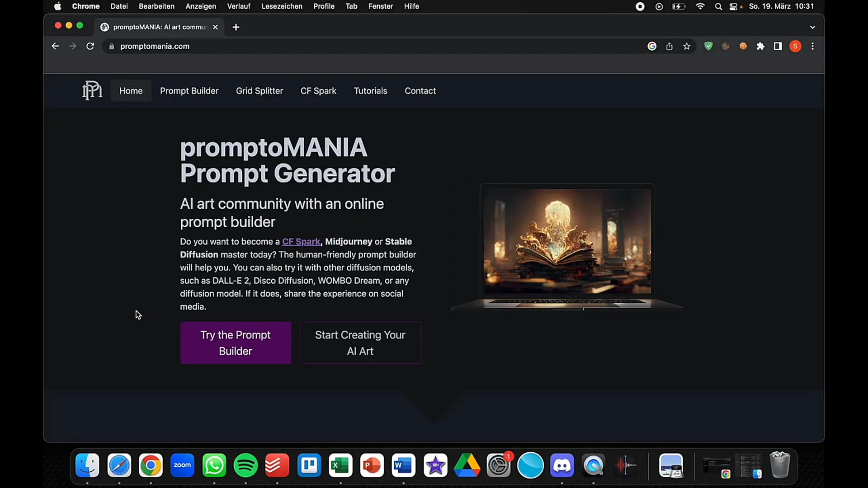Click Start Creating Your AI Art button
The image size is (868, 488).
(x=360, y=343)
